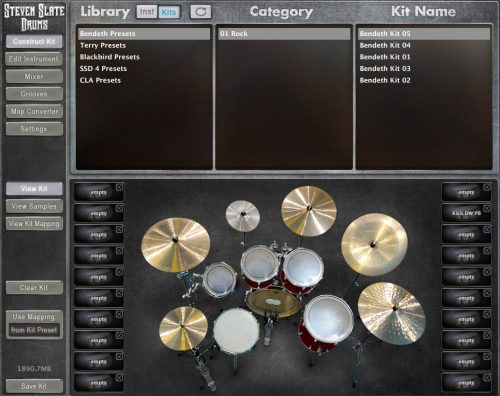Click the library refresh icon
Screen dimensions: 500x396
(x=201, y=12)
